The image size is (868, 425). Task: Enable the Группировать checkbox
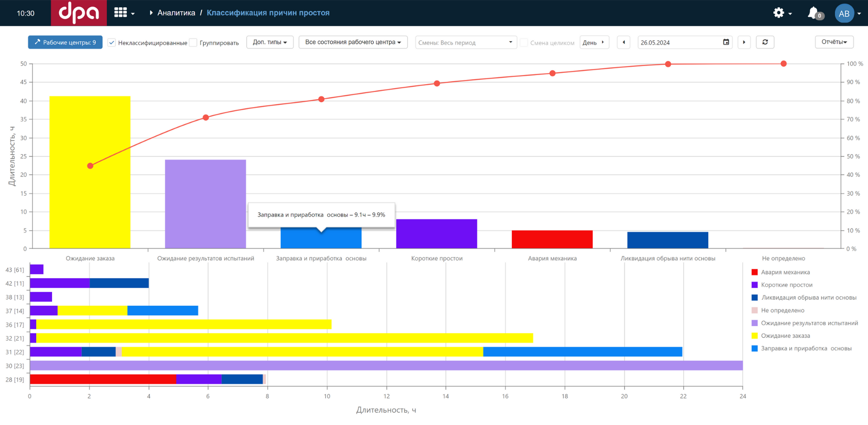point(193,42)
